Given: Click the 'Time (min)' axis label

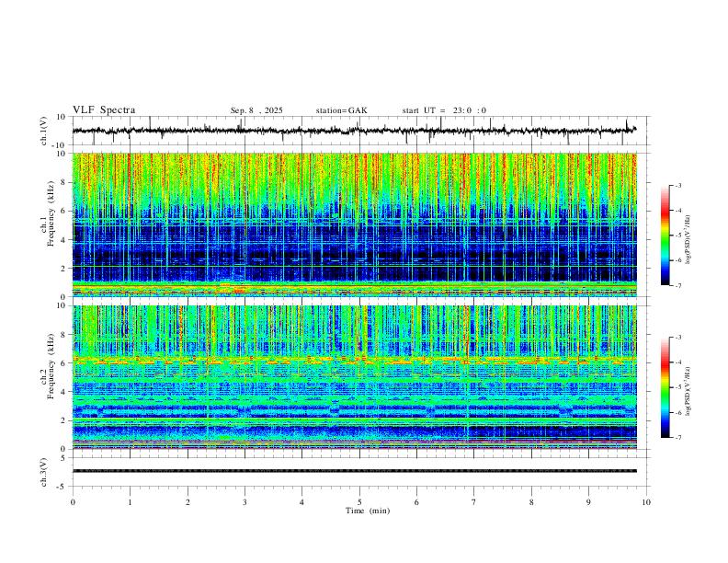Looking at the screenshot, I should pyautogui.click(x=368, y=511).
